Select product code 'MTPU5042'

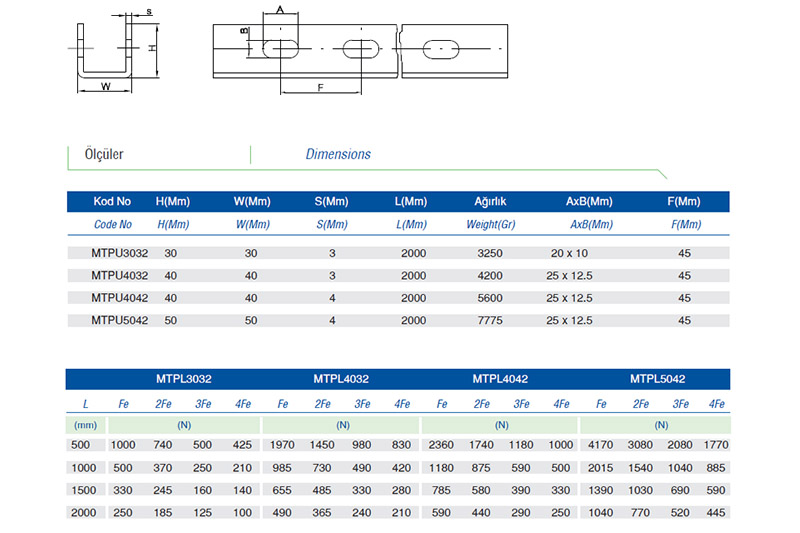(119, 320)
